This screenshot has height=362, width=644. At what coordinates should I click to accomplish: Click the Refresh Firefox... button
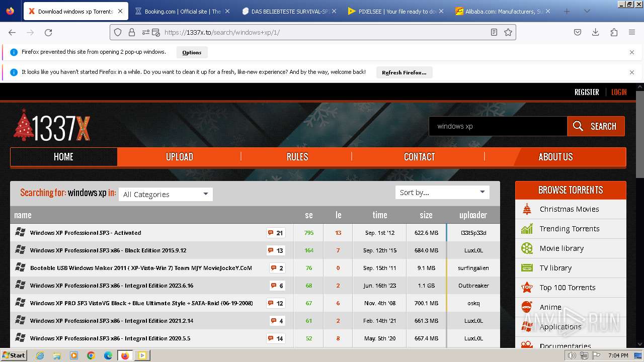point(404,72)
